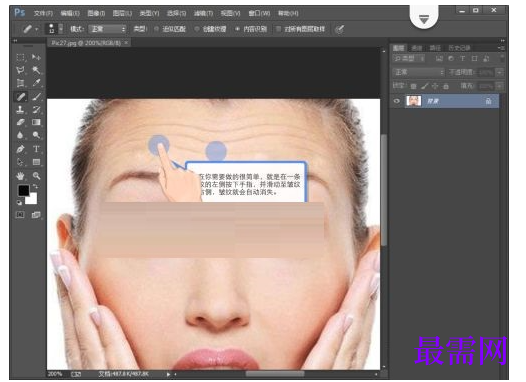Screen dimensions: 526x382
Task: Select the Blur tool
Action: tap(20, 135)
